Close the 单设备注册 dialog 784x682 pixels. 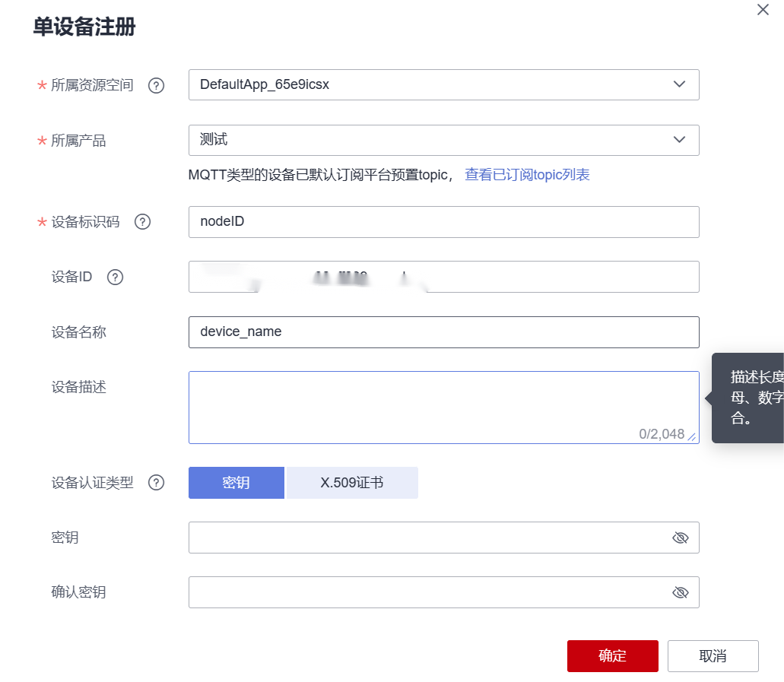pos(763,10)
